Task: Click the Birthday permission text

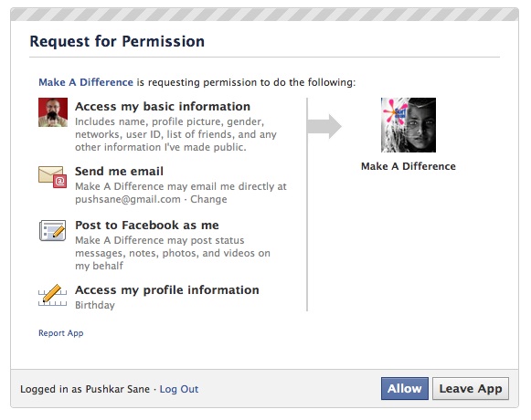Action: (95, 305)
